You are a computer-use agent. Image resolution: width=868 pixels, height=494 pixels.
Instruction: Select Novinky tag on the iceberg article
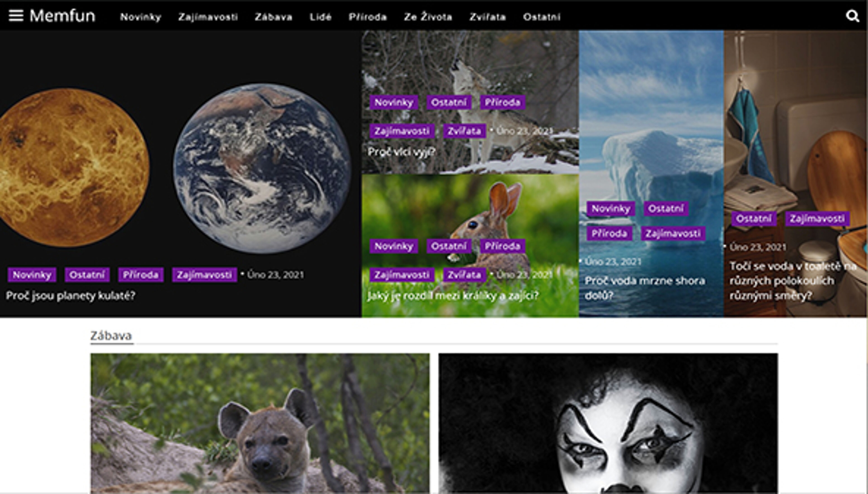point(611,209)
